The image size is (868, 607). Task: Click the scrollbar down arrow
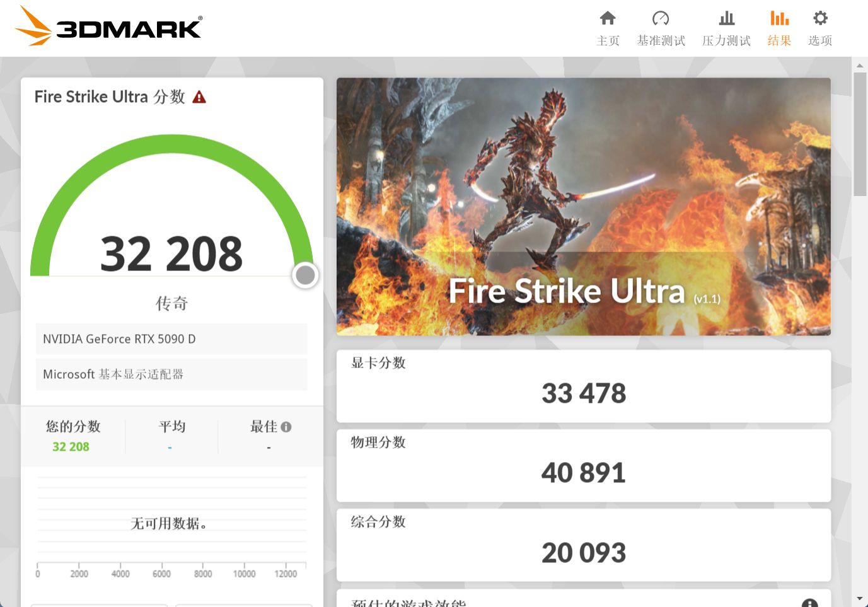tap(860, 598)
